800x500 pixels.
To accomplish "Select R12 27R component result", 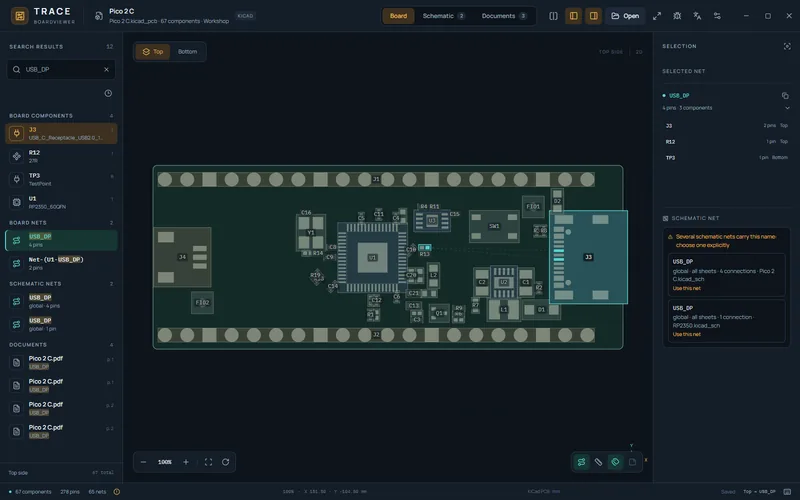I will (61, 156).
